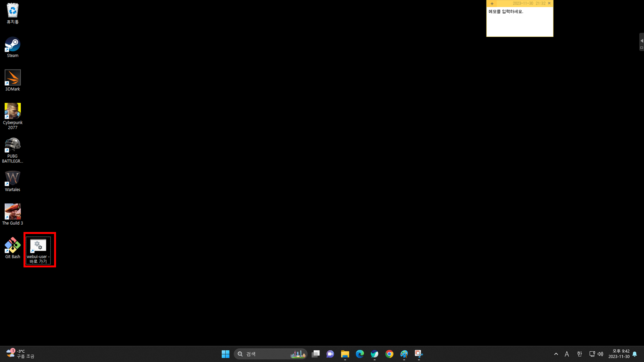The height and width of the screenshot is (362, 644).
Task: Open Naver Whale browser from taskbar
Action: [374, 354]
